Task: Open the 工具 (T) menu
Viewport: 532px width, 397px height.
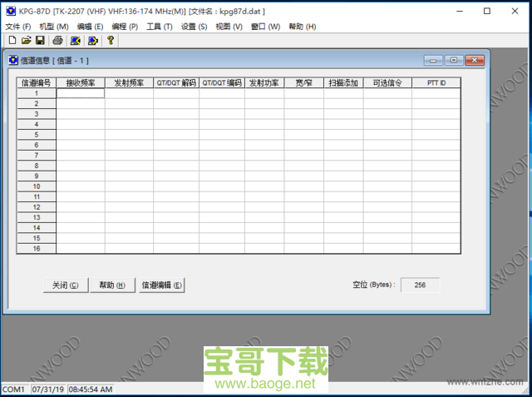Action: tap(159, 27)
